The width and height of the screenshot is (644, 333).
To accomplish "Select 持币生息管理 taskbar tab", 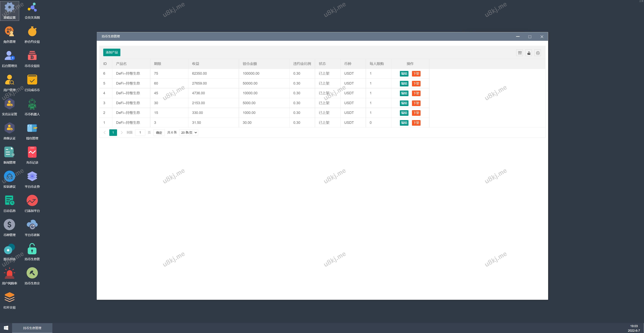I will coord(32,328).
